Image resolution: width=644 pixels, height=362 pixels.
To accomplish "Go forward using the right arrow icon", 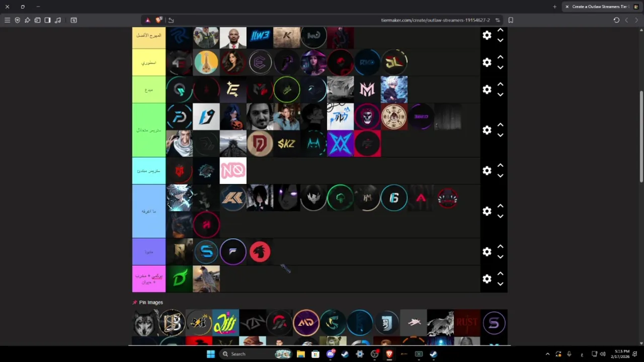I will (x=636, y=20).
